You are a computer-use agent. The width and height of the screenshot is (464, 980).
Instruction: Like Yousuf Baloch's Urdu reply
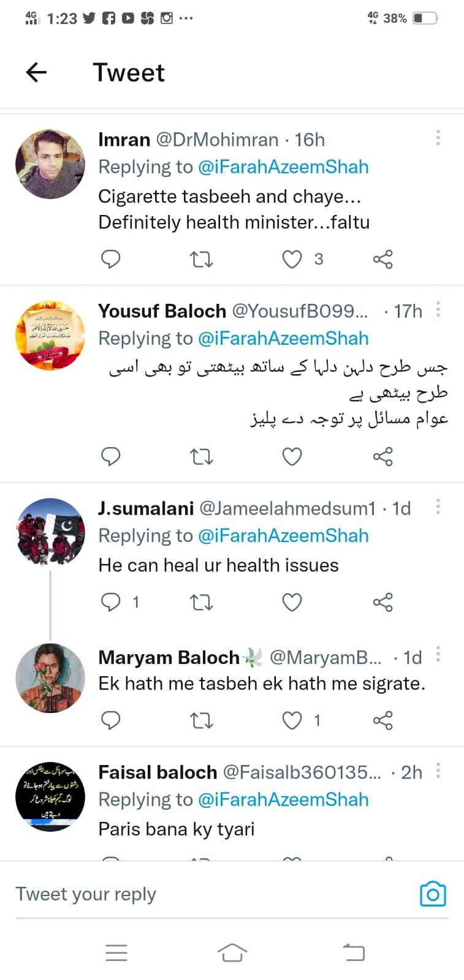pos(292,456)
